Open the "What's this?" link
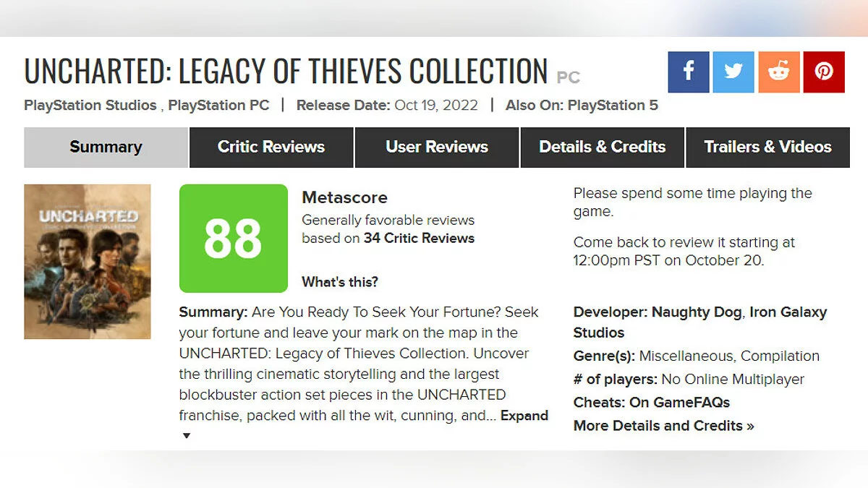Screen dimensions: 868x488 coord(340,282)
